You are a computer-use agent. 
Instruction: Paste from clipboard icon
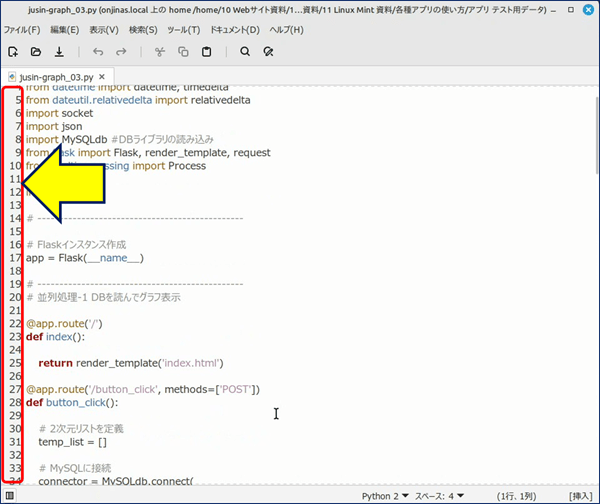pos(207,52)
